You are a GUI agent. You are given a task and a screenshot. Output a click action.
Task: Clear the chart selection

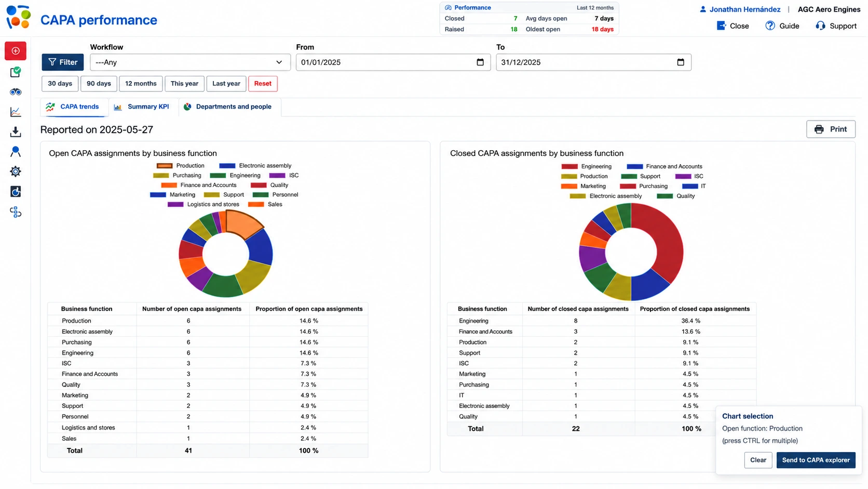758,460
